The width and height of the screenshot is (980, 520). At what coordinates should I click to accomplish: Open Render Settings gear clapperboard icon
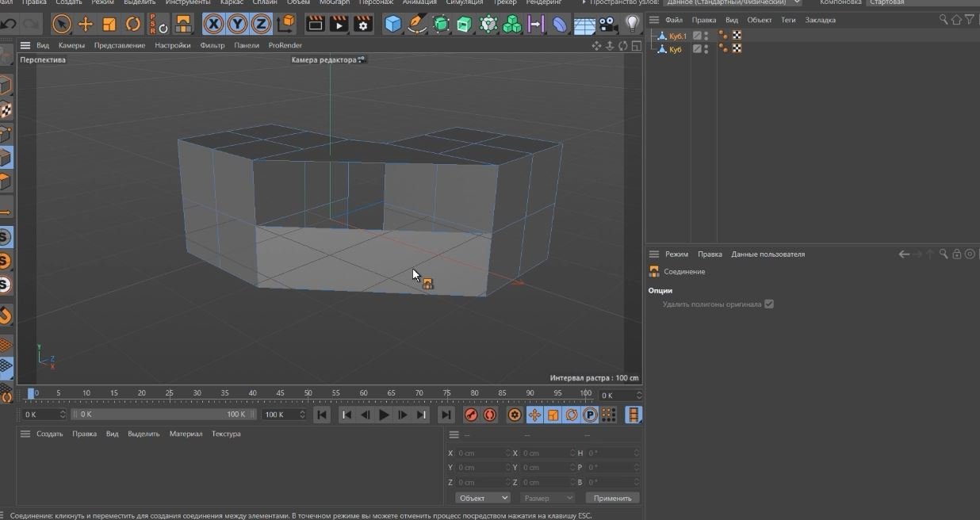pyautogui.click(x=363, y=25)
